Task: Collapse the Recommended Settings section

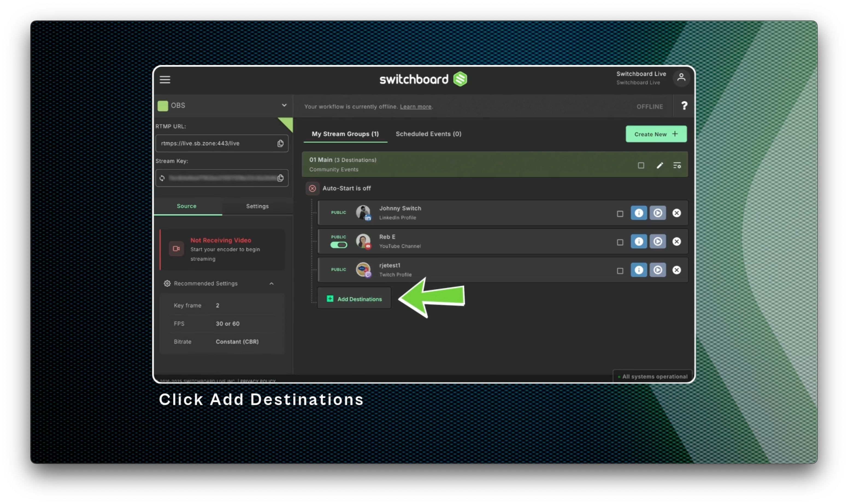Action: [271, 284]
